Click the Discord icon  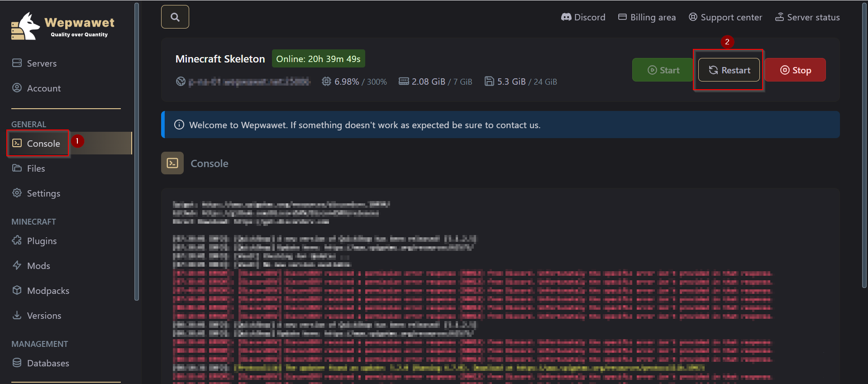(566, 17)
